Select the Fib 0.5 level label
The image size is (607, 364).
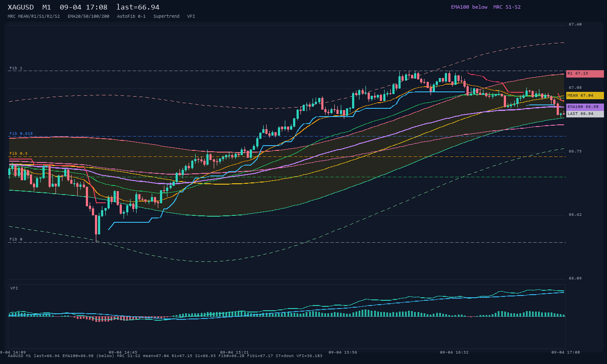coord(19,153)
